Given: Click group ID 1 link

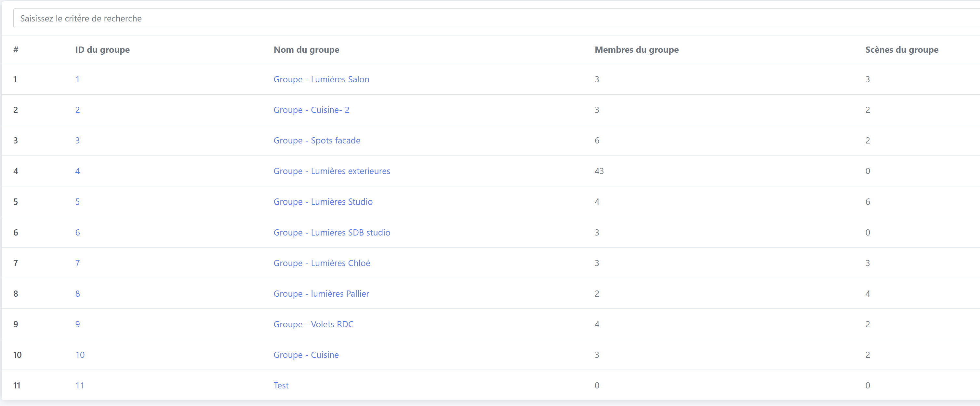Looking at the screenshot, I should click(x=77, y=79).
